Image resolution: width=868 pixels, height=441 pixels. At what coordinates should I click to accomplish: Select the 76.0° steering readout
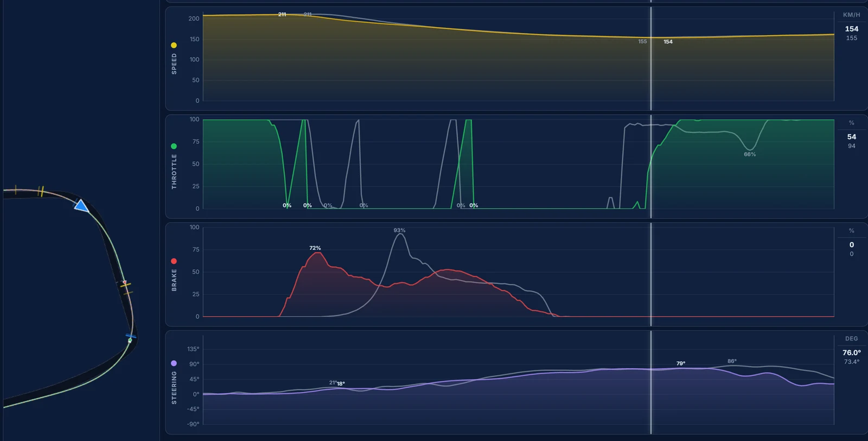(x=851, y=352)
